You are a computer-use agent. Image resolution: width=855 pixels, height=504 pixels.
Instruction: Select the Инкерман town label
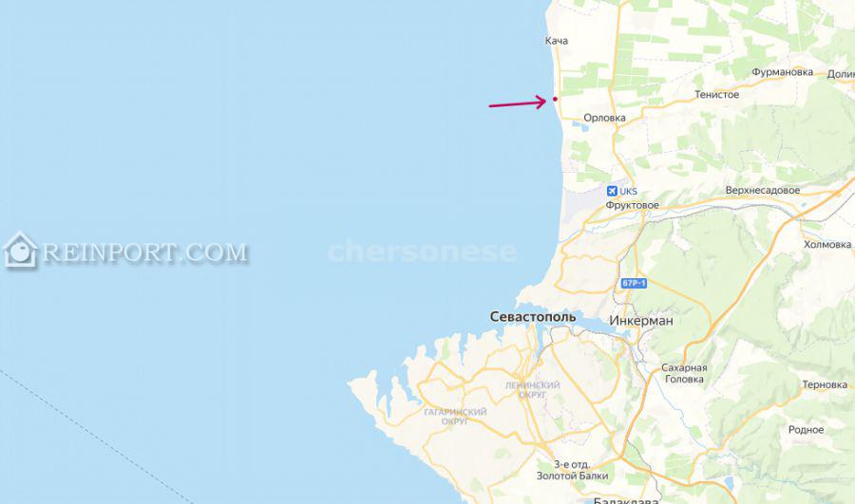pos(641,321)
